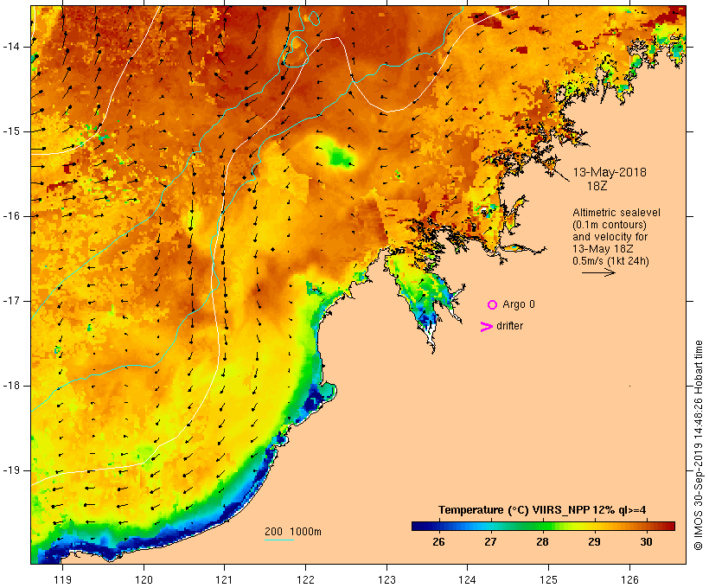
Task: Click the cyan 200m isobath legend line
Action: tap(279, 540)
